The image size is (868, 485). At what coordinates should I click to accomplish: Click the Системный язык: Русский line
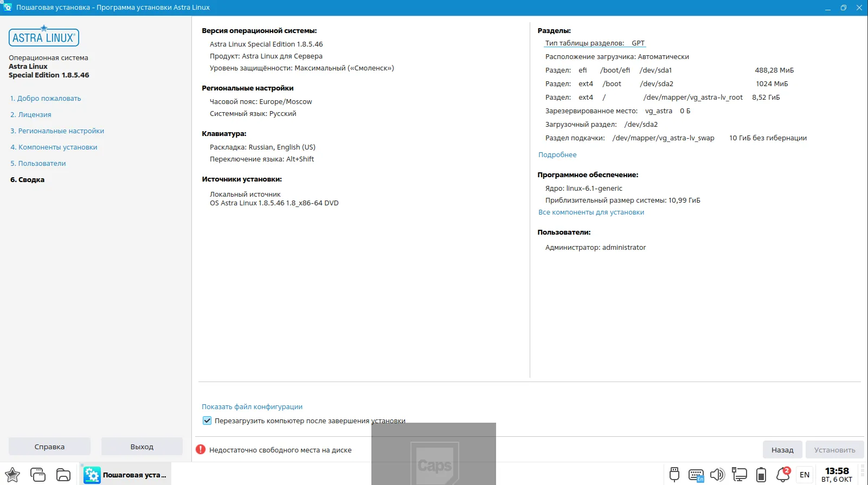(x=253, y=113)
